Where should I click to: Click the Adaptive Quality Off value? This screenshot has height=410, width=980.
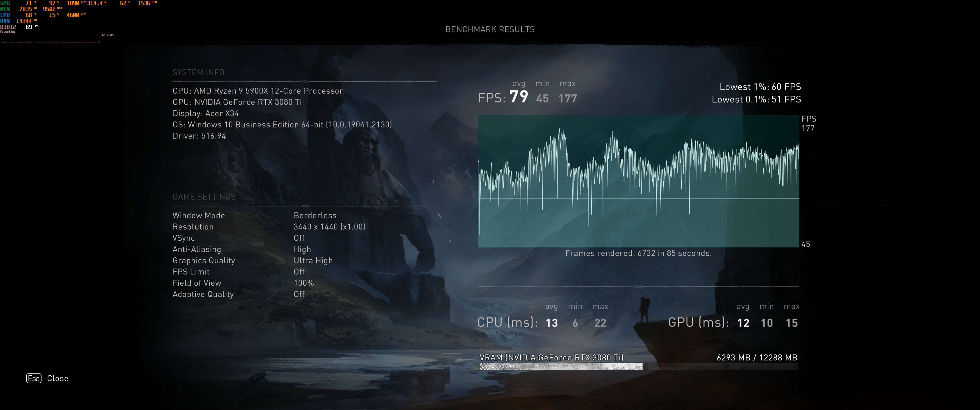[x=299, y=294]
